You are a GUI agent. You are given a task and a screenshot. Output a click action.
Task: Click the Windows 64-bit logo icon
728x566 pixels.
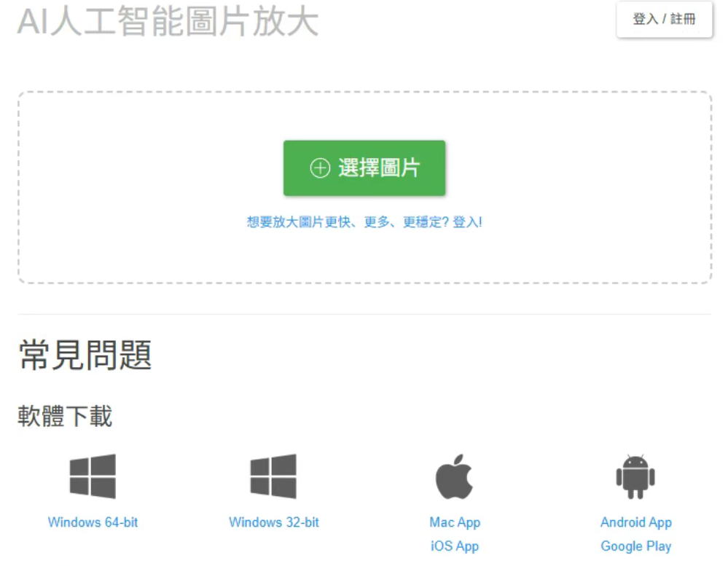pos(93,476)
